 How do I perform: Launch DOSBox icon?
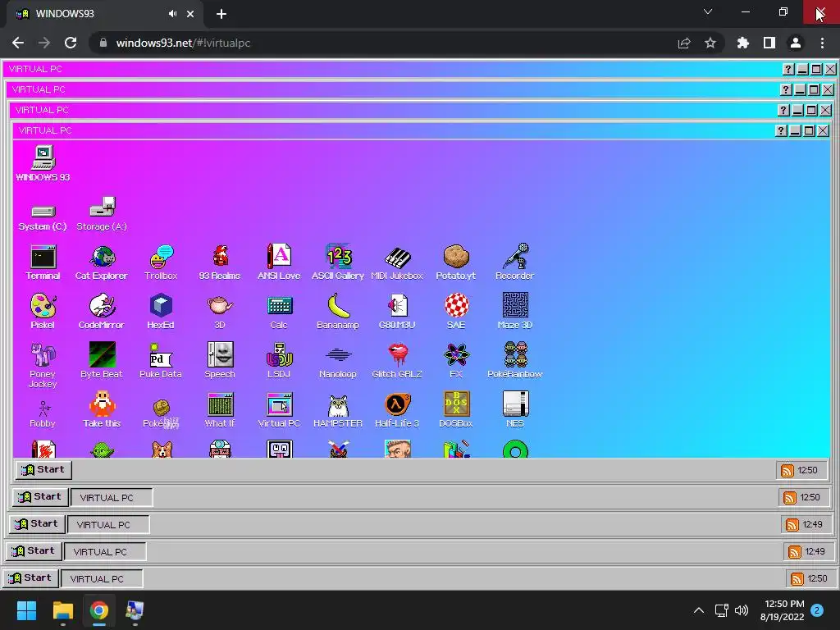[456, 410]
